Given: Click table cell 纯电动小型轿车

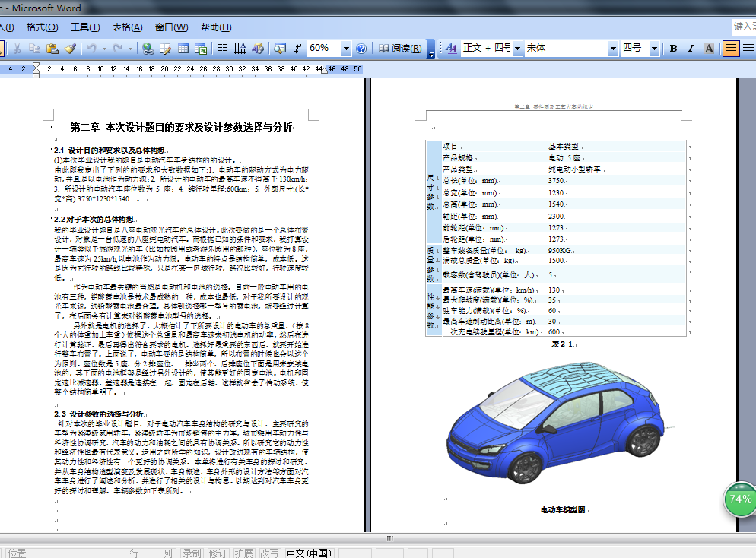Looking at the screenshot, I should (574, 169).
